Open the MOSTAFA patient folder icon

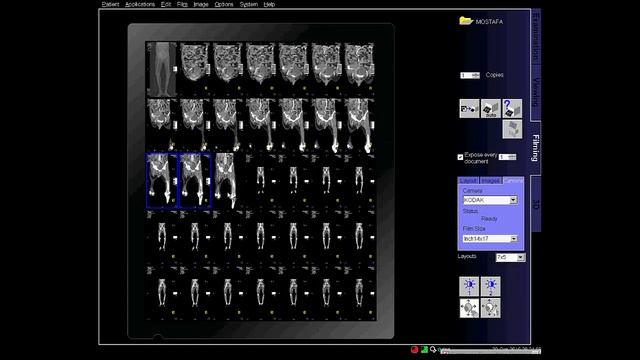pyautogui.click(x=466, y=20)
